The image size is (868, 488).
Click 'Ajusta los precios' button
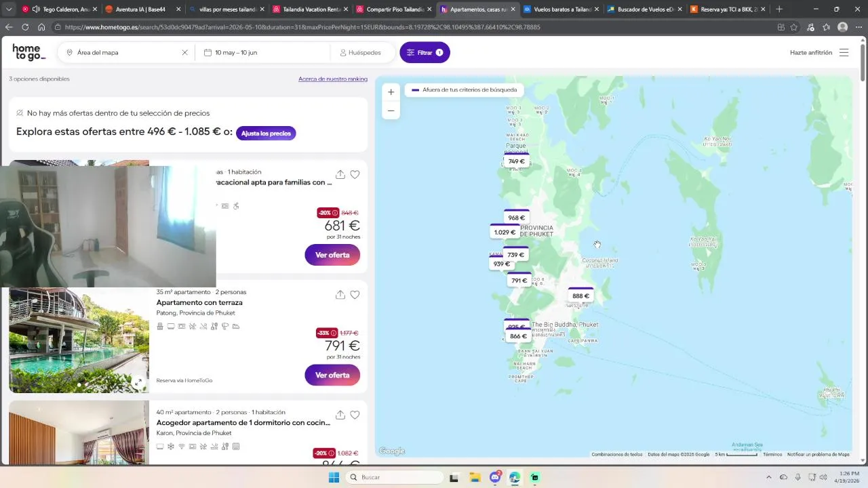click(266, 133)
